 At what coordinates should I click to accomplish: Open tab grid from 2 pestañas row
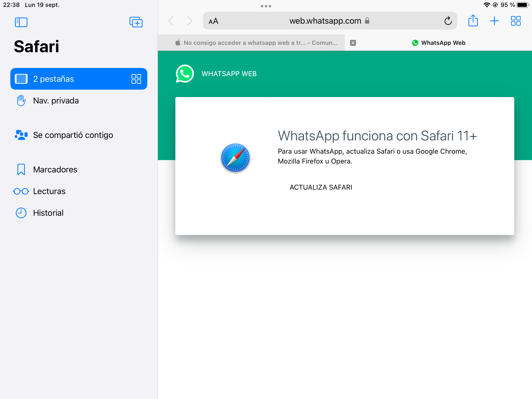point(136,79)
